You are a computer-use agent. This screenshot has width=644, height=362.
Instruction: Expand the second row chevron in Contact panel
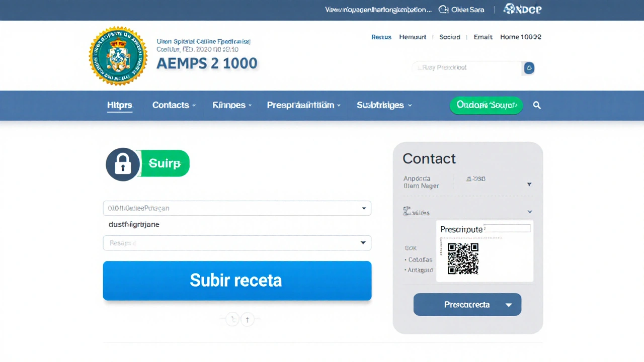click(529, 212)
